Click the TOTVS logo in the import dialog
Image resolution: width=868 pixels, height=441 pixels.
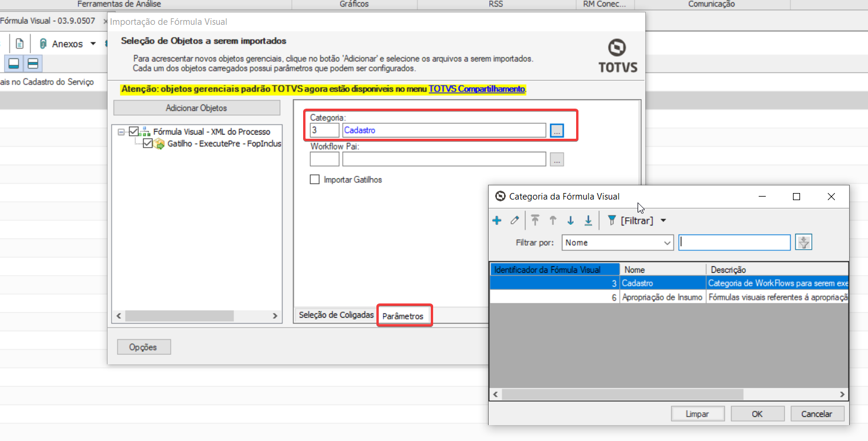(618, 56)
